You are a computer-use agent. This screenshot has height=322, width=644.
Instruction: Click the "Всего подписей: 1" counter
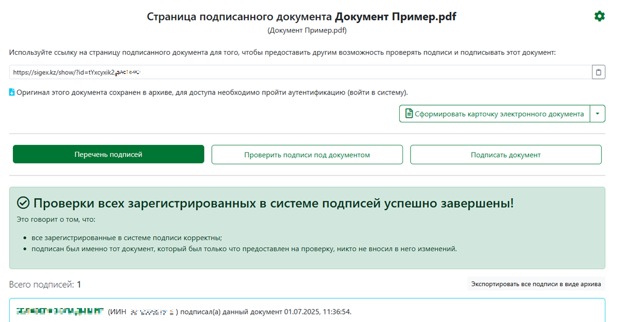coord(45,284)
